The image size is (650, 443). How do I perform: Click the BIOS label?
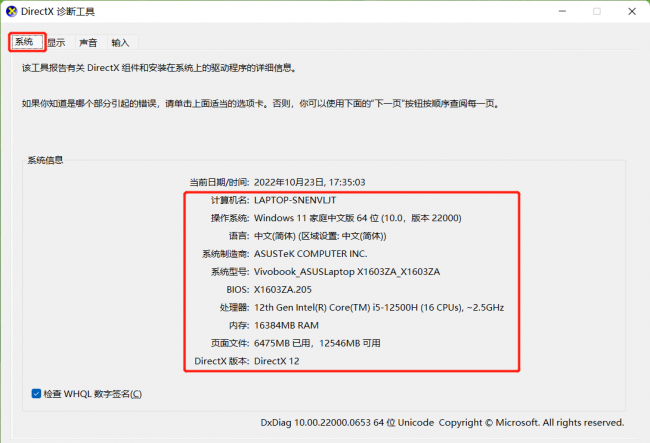pos(238,290)
